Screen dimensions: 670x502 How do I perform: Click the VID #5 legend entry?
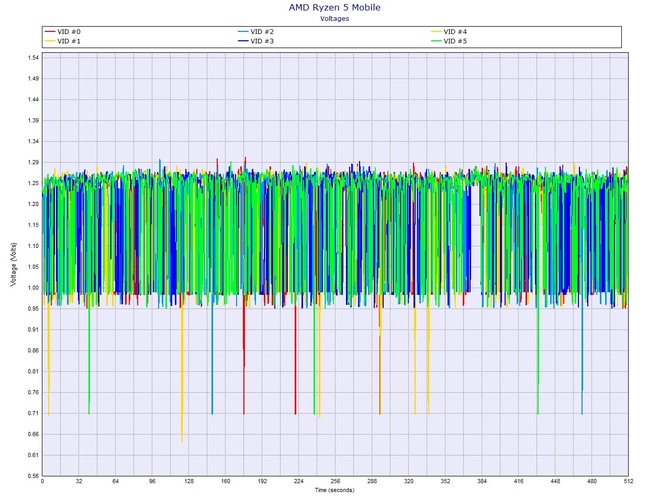pyautogui.click(x=449, y=41)
